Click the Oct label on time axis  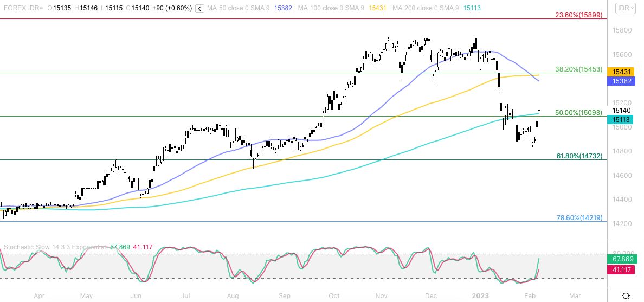[x=334, y=296]
